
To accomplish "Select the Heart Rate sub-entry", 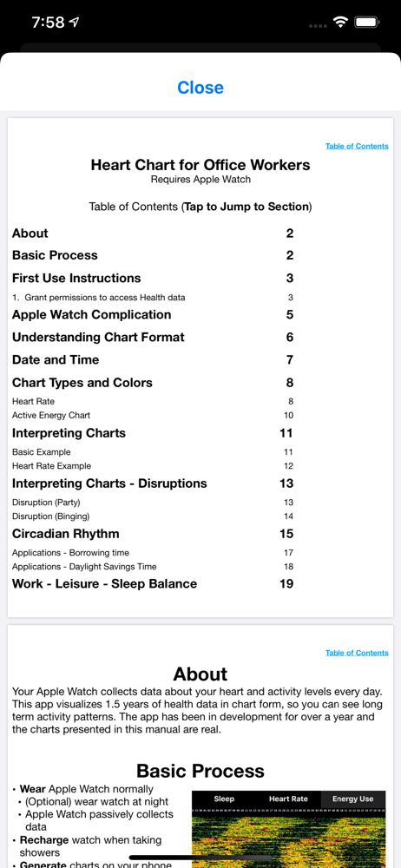I will point(33,401).
